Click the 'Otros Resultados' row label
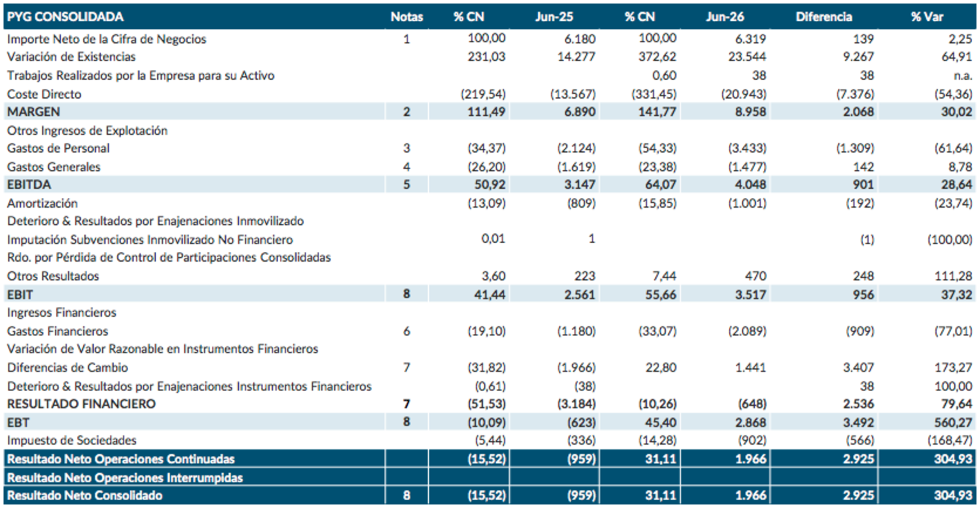Image resolution: width=980 pixels, height=508 pixels. point(53,276)
